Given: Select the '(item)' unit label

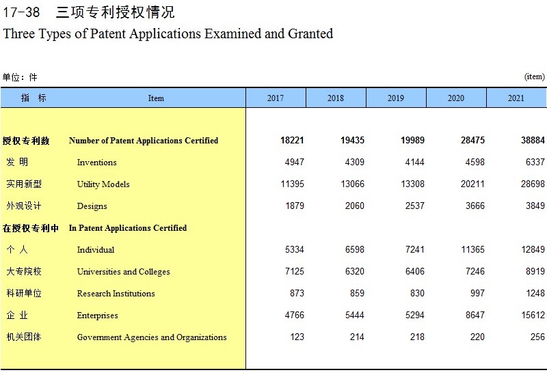Looking at the screenshot, I should point(535,76).
